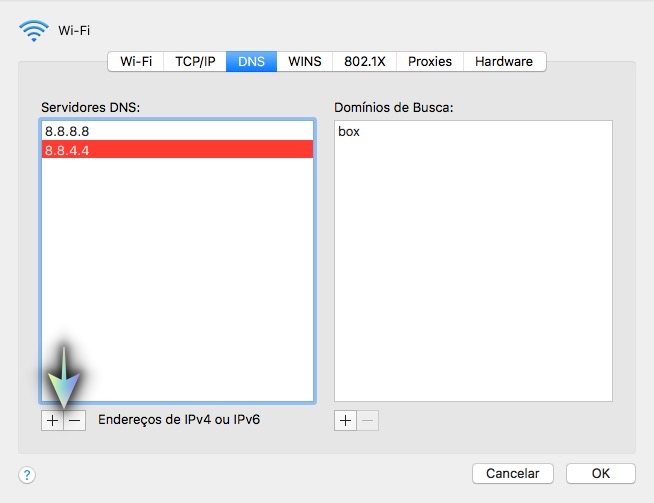The image size is (654, 503).
Task: Show the Hardware tab
Action: tap(504, 61)
